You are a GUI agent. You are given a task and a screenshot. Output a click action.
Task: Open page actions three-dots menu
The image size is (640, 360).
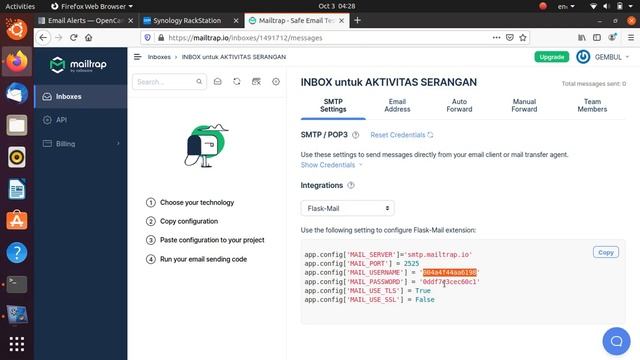pos(496,38)
